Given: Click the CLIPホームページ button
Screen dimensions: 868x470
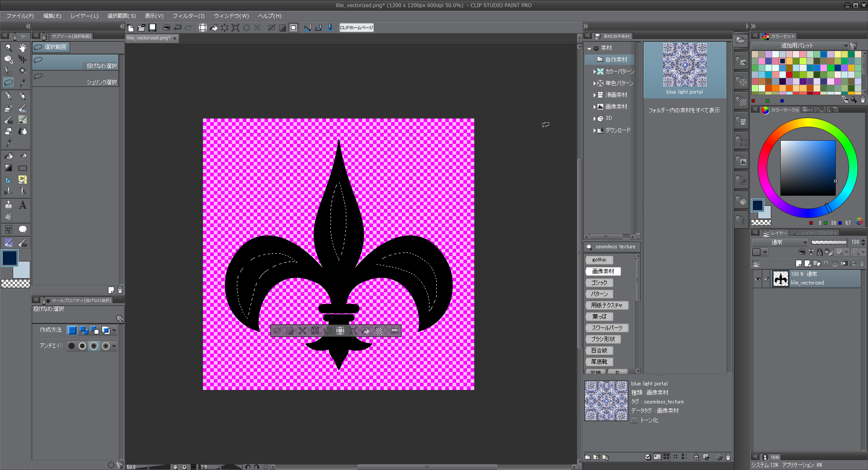Looking at the screenshot, I should click(356, 28).
